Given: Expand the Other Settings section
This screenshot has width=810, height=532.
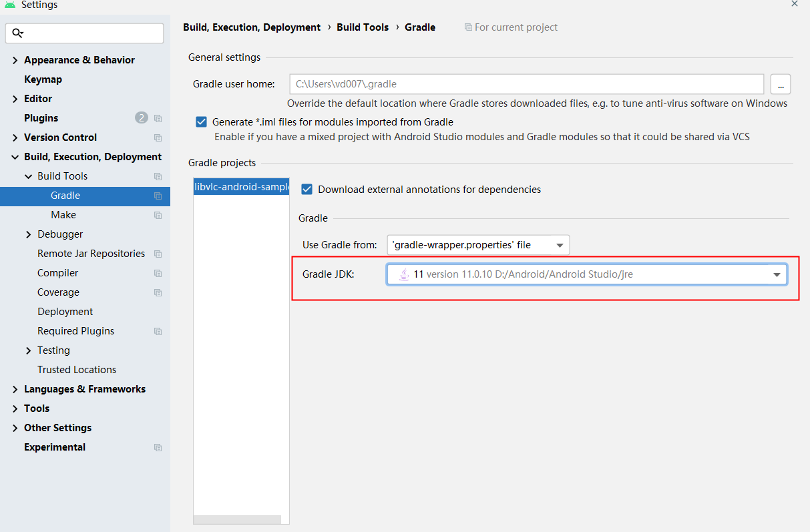Looking at the screenshot, I should [x=15, y=428].
